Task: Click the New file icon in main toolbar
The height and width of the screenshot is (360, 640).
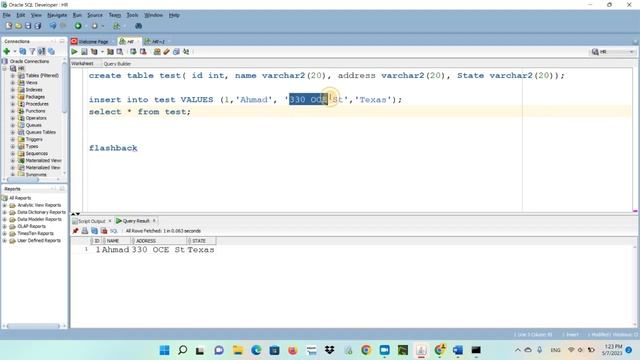Action: [9, 26]
